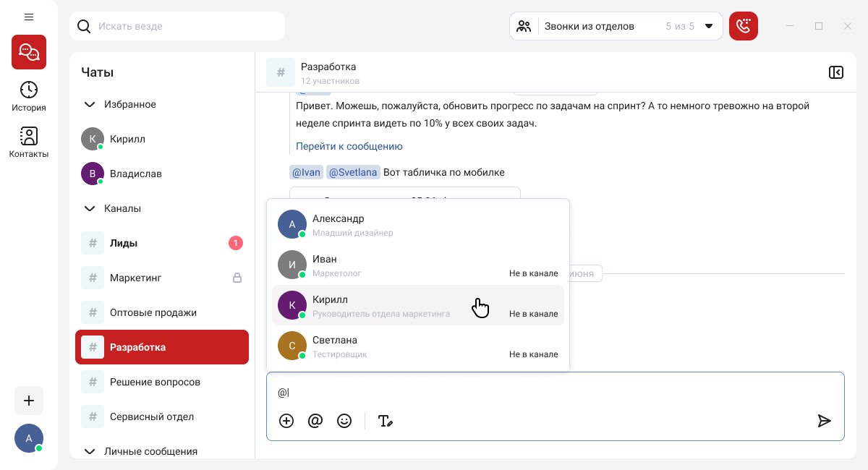The width and height of the screenshot is (868, 470).
Task: Toggle the right side panel
Action: pos(835,72)
